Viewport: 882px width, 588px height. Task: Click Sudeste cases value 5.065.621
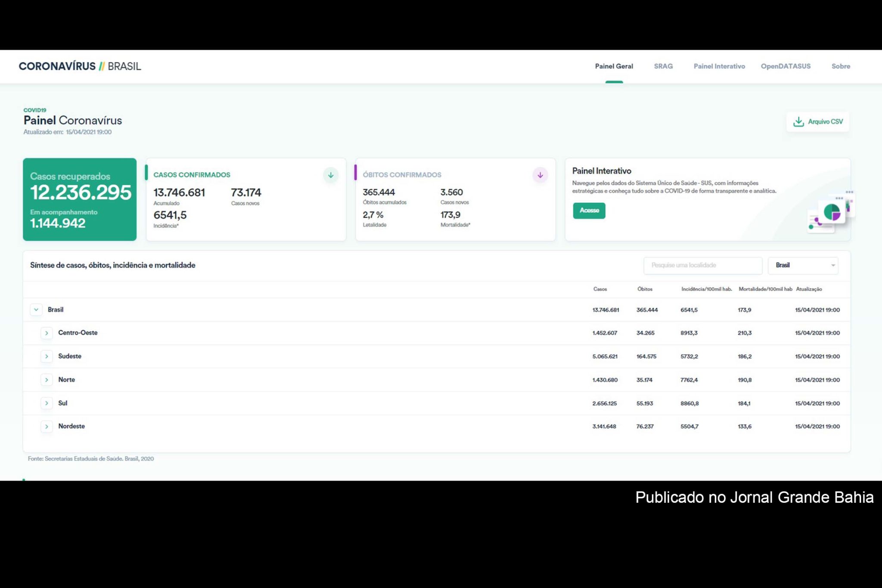coord(605,356)
